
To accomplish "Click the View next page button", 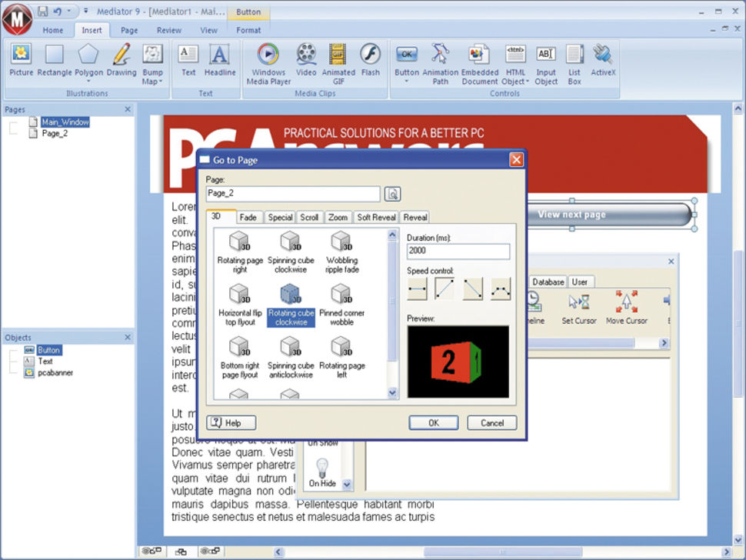I will click(x=609, y=215).
